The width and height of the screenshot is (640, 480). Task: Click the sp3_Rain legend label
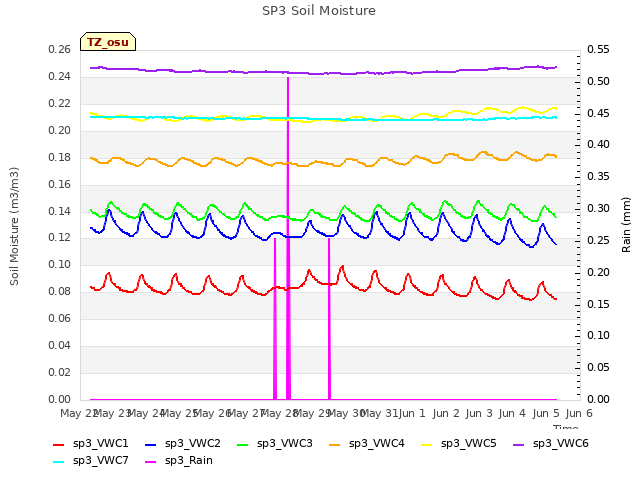tap(189, 461)
